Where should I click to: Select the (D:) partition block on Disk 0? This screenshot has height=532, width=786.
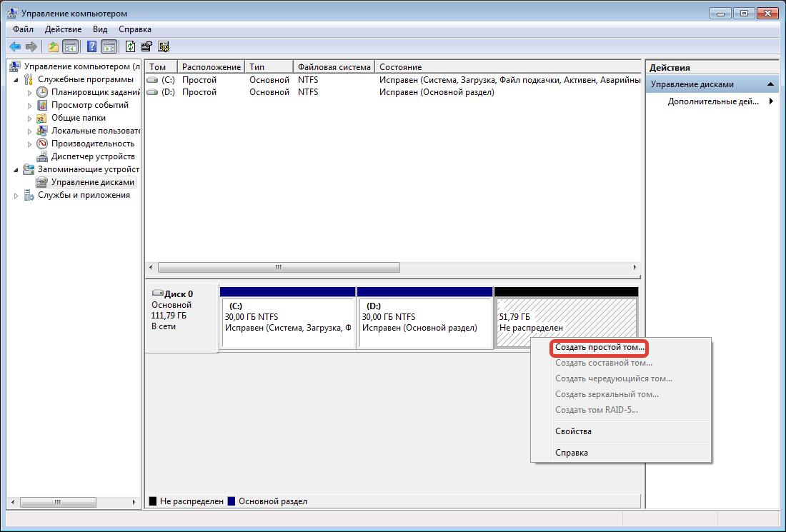click(424, 323)
